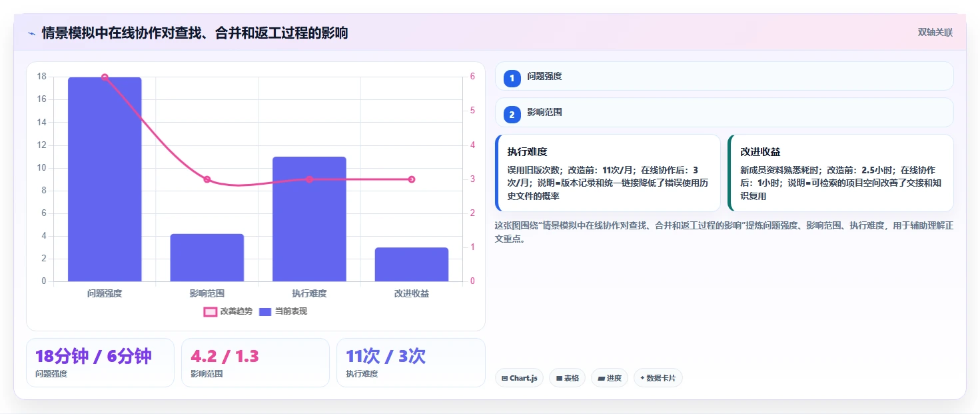Click the trend line point at 问题强度 peak
Screen dimensions: 980x414
coord(105,77)
